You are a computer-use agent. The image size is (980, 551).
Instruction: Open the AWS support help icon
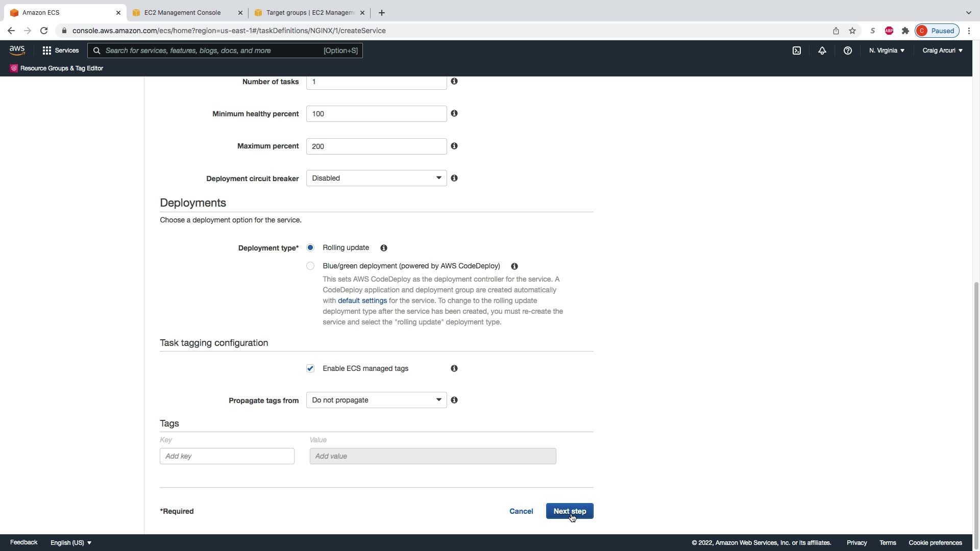pos(847,51)
